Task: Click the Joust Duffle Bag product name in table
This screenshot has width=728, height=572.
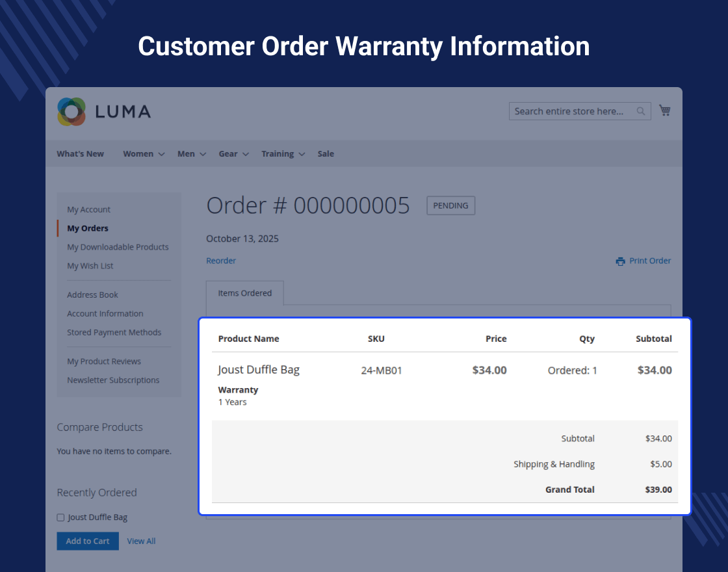Action: [259, 370]
